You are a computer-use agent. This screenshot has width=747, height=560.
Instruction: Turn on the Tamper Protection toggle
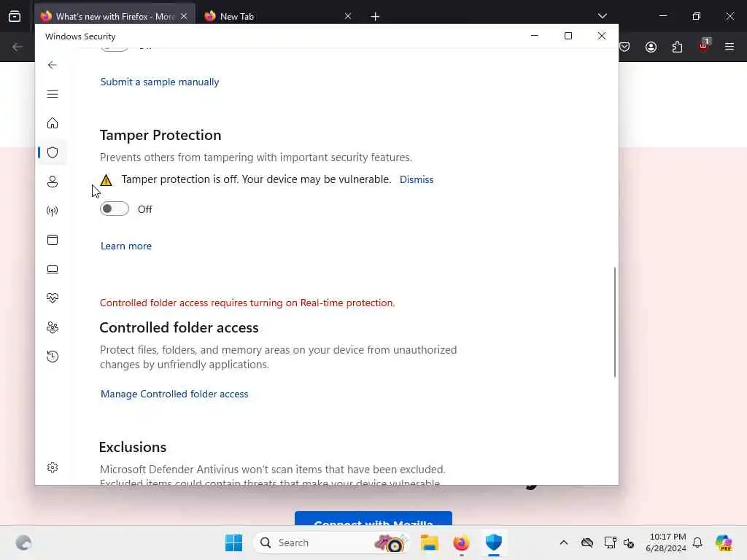115,209
